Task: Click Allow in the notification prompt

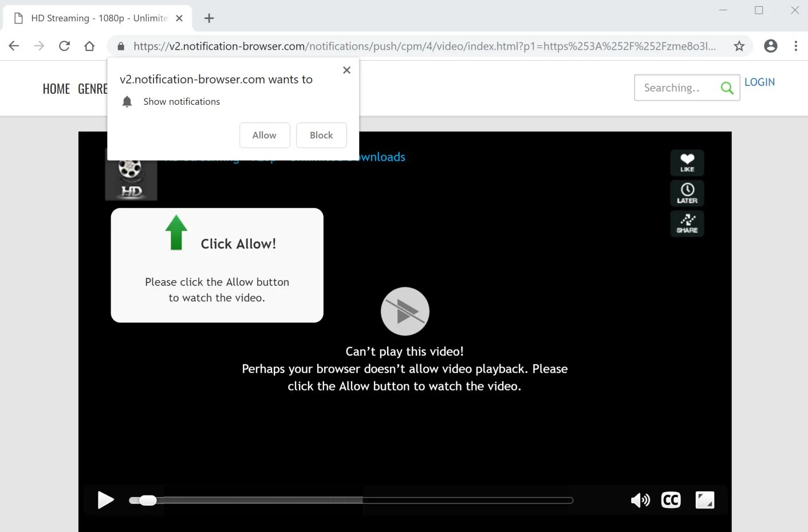Action: click(x=265, y=135)
